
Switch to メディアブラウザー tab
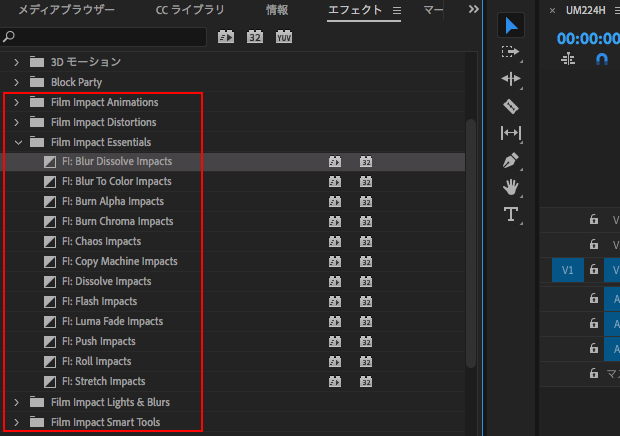point(66,10)
